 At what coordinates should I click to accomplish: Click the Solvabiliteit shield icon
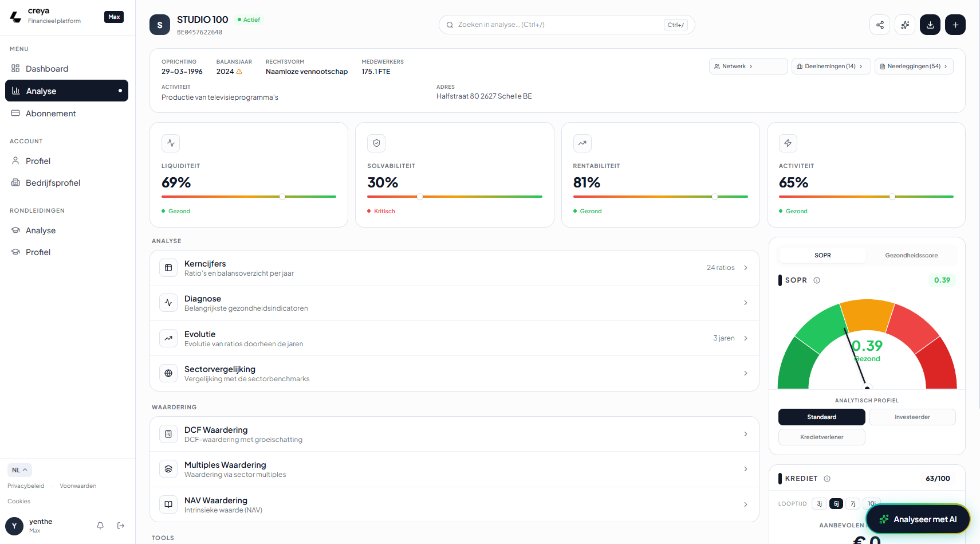pyautogui.click(x=376, y=143)
